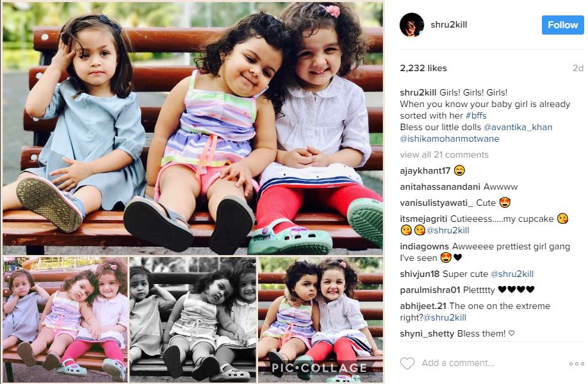Image resolution: width=588 pixels, height=384 pixels.
Task: Open shyni_shetty's profile link
Action: click(427, 334)
